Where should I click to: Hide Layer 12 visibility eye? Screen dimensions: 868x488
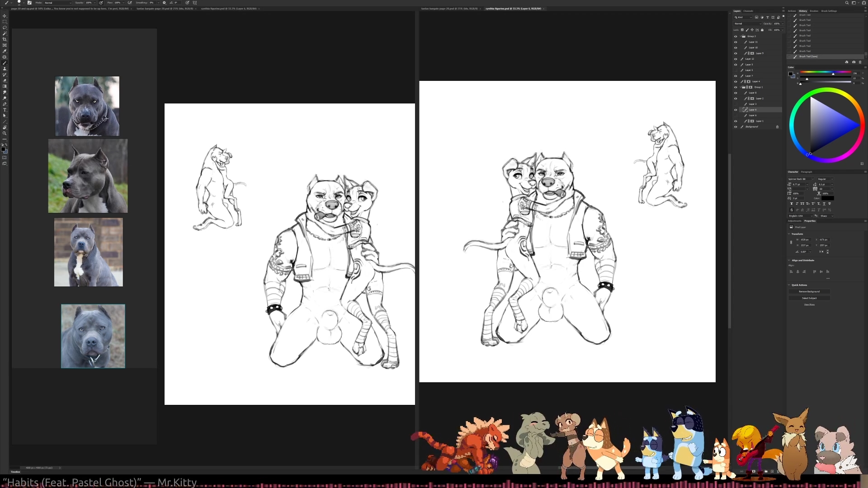click(x=736, y=59)
